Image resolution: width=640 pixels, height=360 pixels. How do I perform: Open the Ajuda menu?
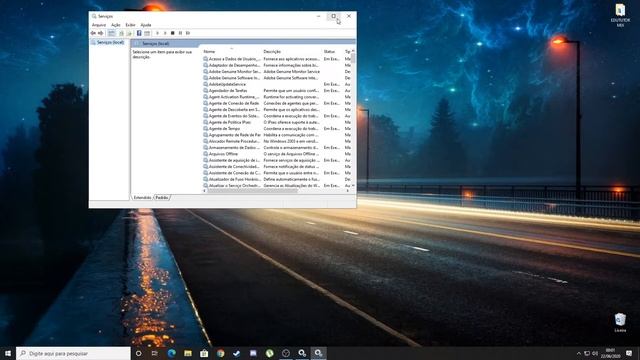coord(146,25)
